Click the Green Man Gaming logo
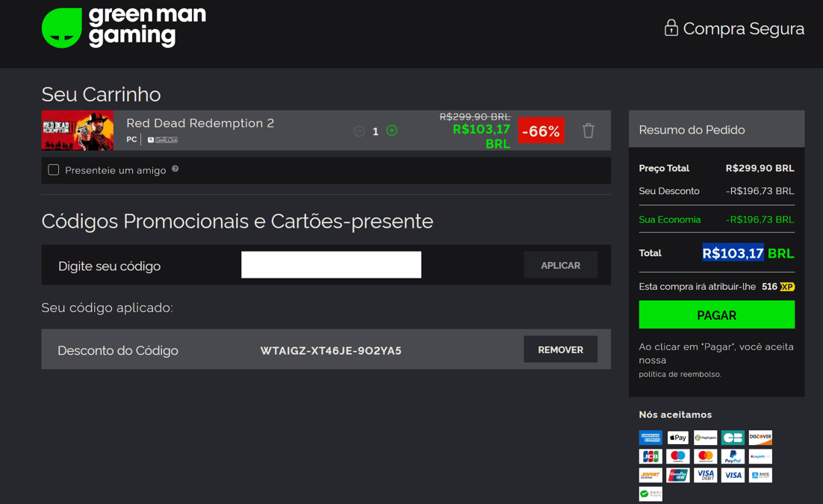The height and width of the screenshot is (504, 823). pos(124,28)
